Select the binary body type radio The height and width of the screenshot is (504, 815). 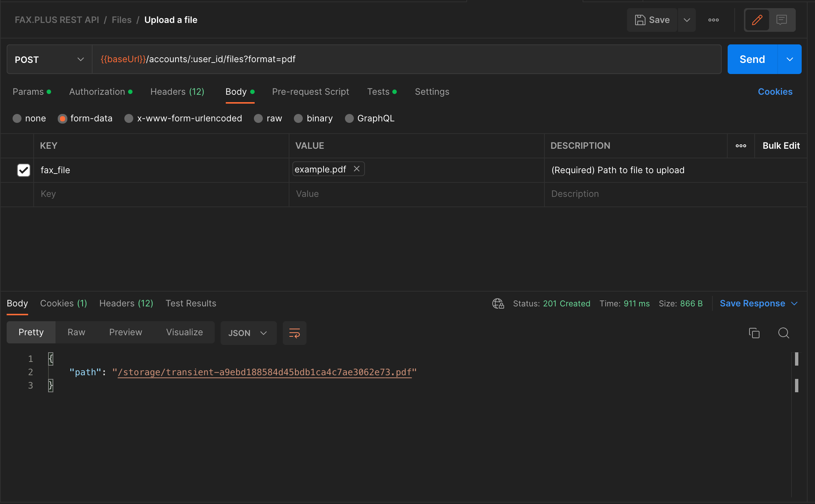coord(298,118)
